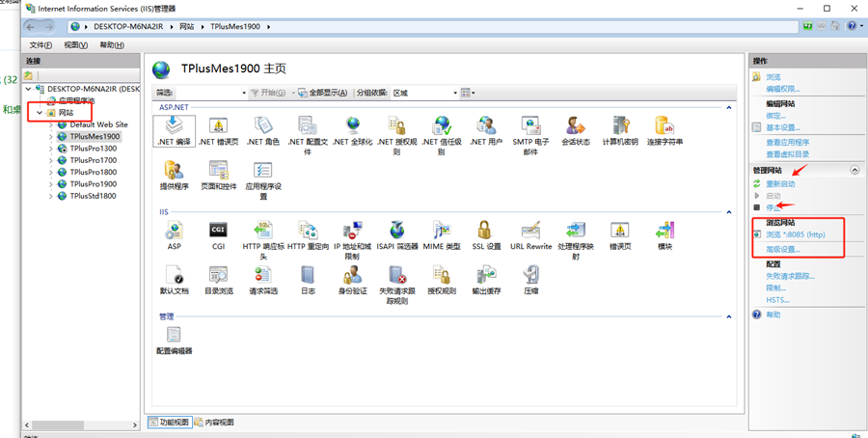
Task: Open the .NET 信任级别 icon
Action: 441,134
